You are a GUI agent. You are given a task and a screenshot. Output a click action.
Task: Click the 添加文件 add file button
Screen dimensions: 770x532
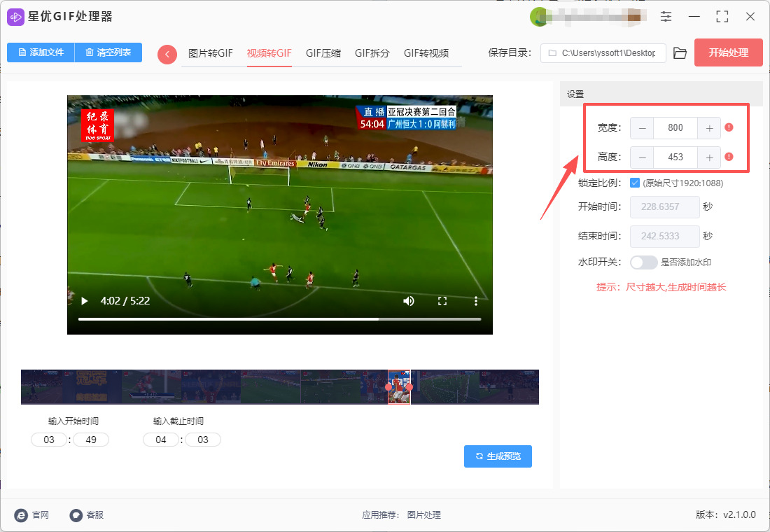[41, 52]
